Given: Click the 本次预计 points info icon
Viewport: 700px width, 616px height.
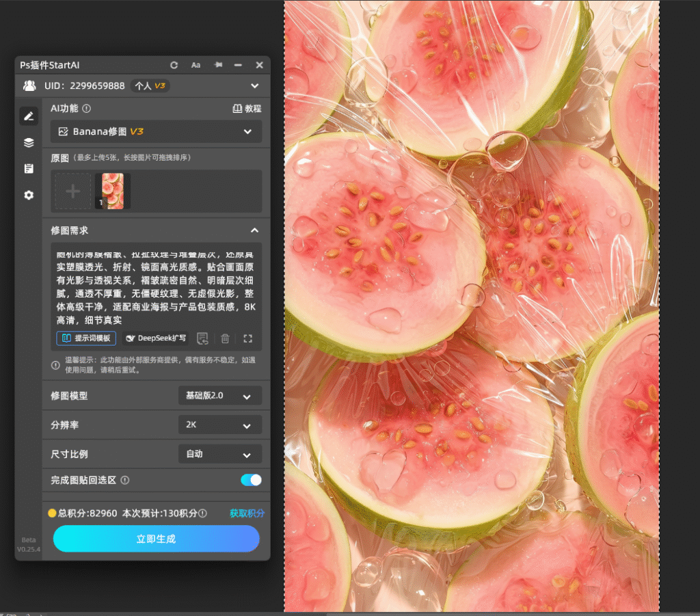Looking at the screenshot, I should coord(202,513).
